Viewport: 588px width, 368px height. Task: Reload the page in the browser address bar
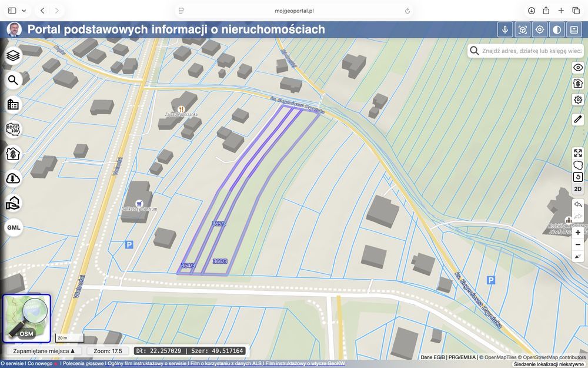tap(407, 11)
